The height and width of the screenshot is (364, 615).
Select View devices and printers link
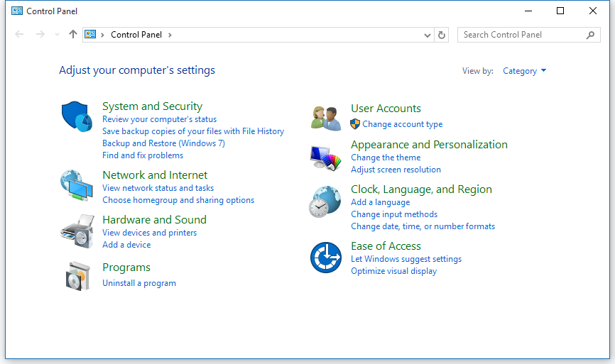pyautogui.click(x=149, y=233)
